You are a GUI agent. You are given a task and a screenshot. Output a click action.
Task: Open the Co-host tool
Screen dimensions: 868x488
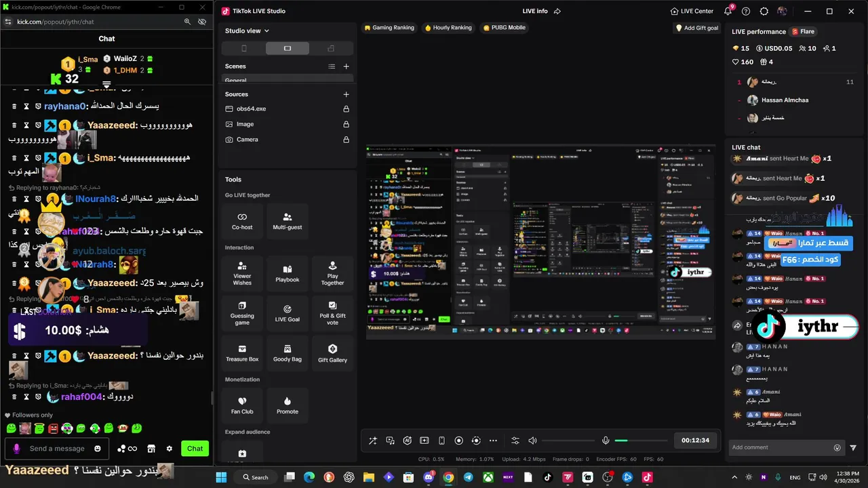[x=242, y=221]
